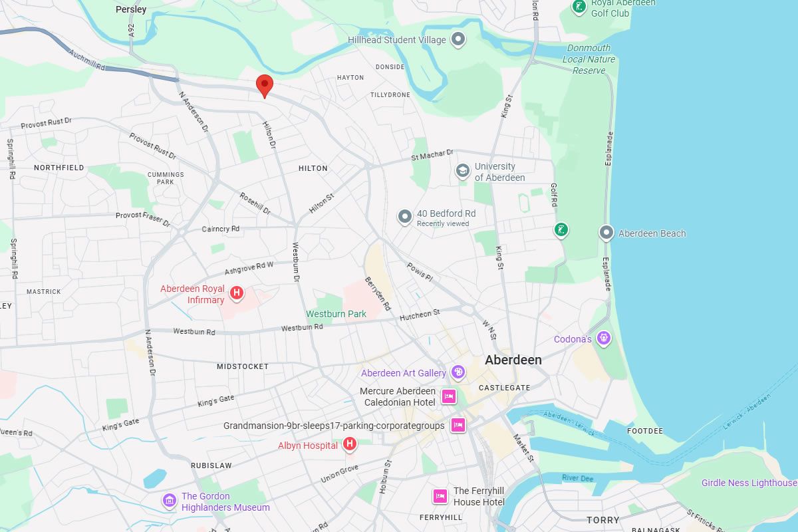Open the University of Aberdeen marker

tap(462, 171)
